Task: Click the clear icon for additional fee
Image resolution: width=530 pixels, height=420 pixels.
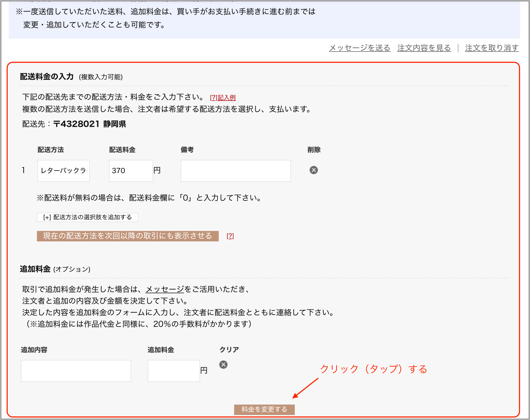Action: point(223,365)
